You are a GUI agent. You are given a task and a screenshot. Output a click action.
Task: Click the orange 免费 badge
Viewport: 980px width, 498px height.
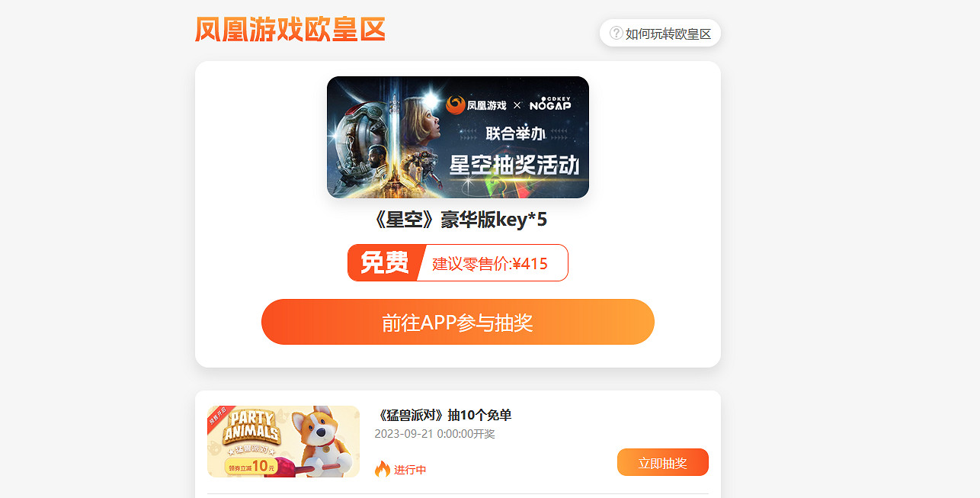tap(384, 262)
